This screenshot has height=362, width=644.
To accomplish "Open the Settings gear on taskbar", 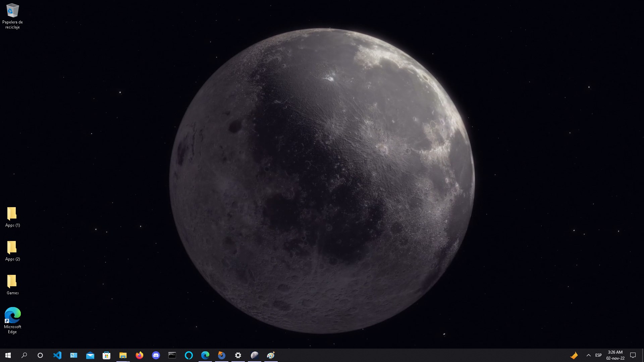I will click(x=238, y=355).
